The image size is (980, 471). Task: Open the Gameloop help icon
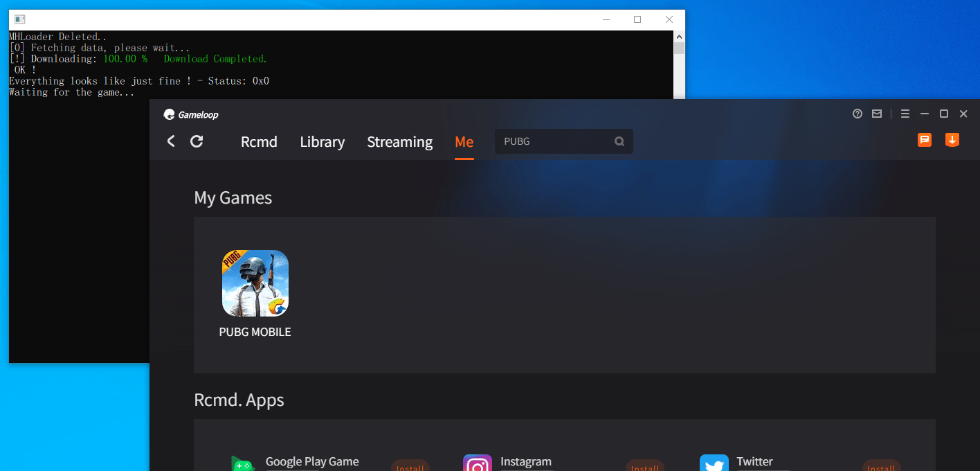point(857,114)
